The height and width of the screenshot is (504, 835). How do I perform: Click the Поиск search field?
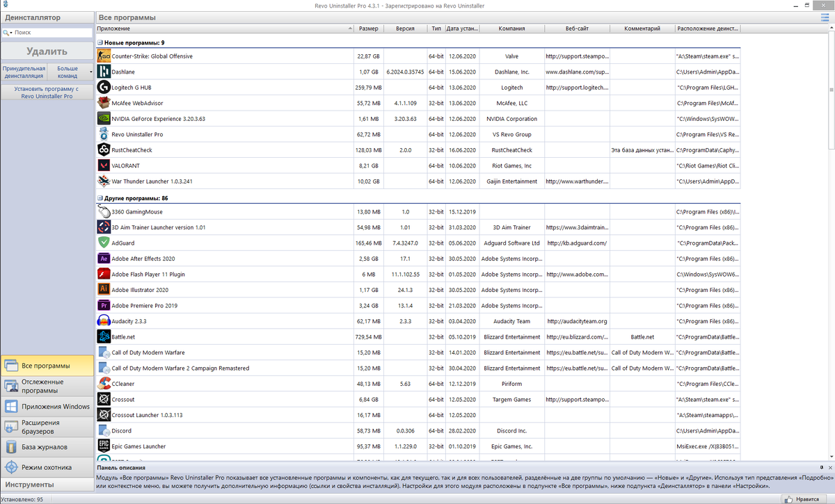coord(53,33)
